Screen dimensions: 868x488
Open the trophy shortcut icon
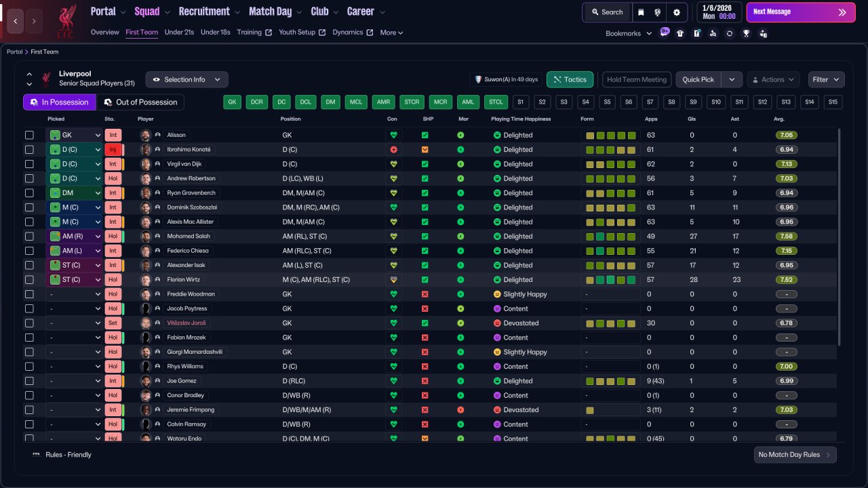tap(746, 33)
